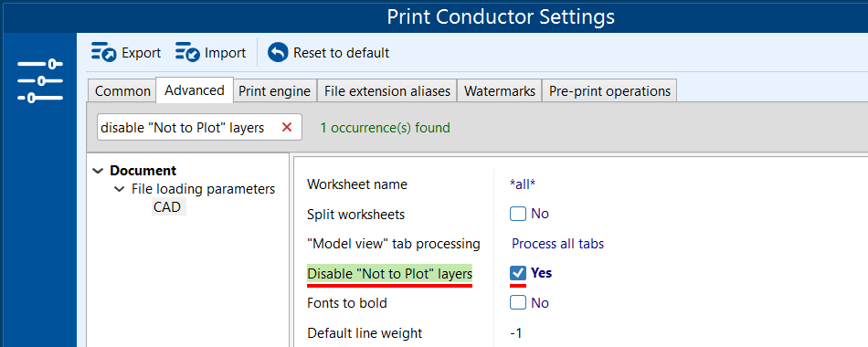Click the Split worksheets label
Screen dimensions: 868x347
tap(356, 215)
